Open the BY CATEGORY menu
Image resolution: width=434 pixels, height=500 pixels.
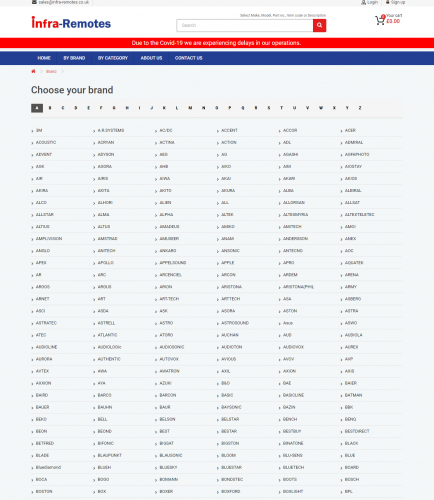113,58
